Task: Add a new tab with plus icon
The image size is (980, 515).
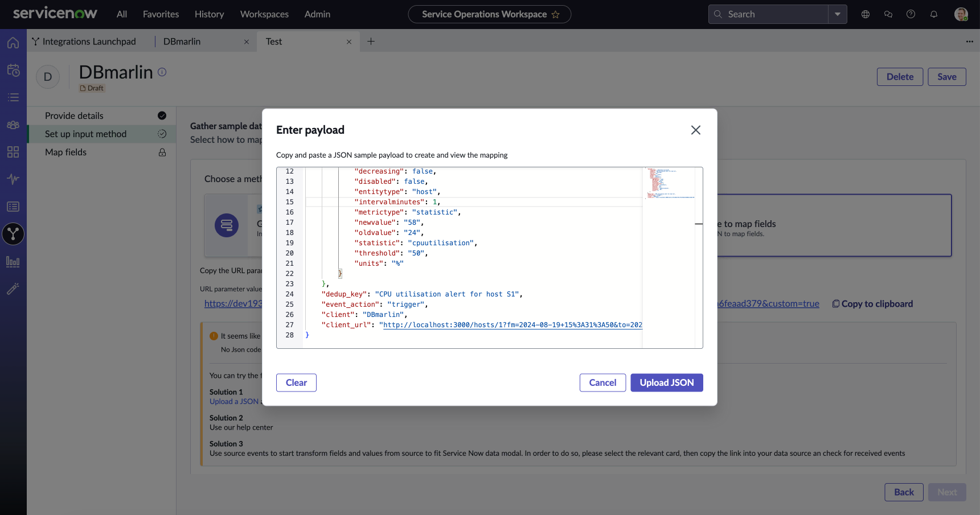Action: click(371, 41)
